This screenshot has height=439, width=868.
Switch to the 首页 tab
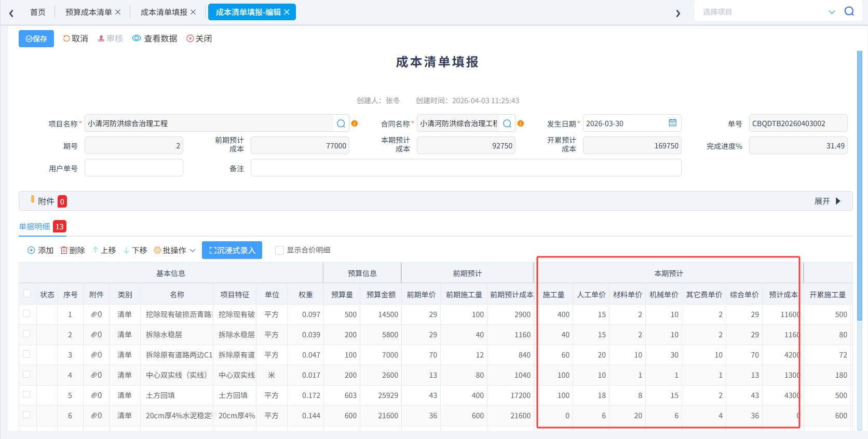(x=38, y=12)
